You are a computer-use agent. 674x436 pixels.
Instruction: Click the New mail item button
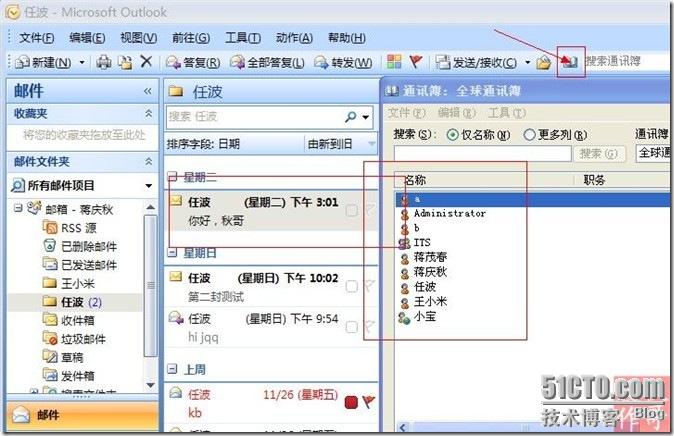43,63
